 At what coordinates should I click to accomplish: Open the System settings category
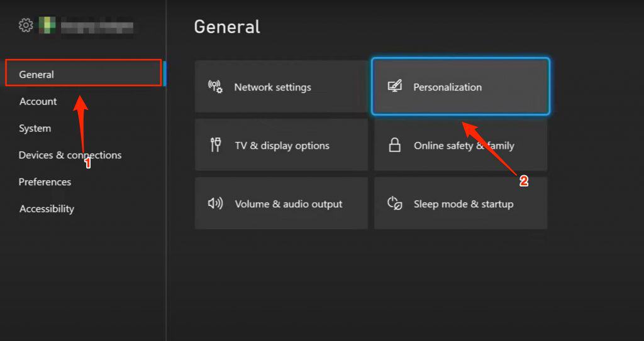tap(35, 129)
